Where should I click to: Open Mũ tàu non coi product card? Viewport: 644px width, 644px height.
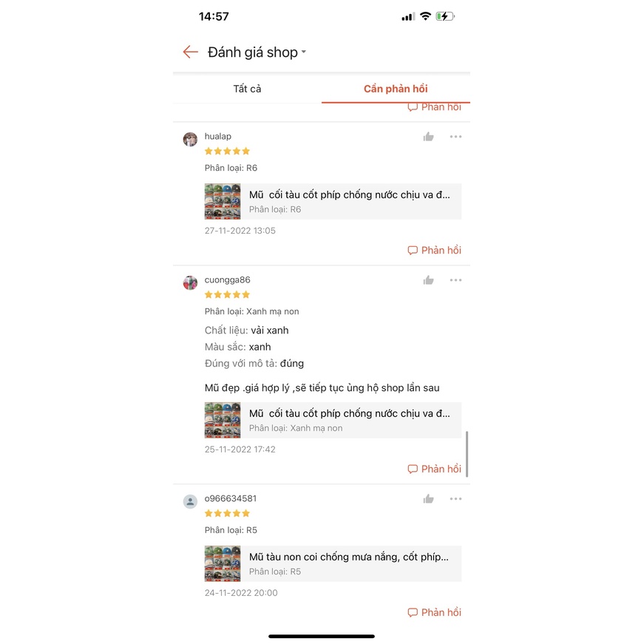333,563
